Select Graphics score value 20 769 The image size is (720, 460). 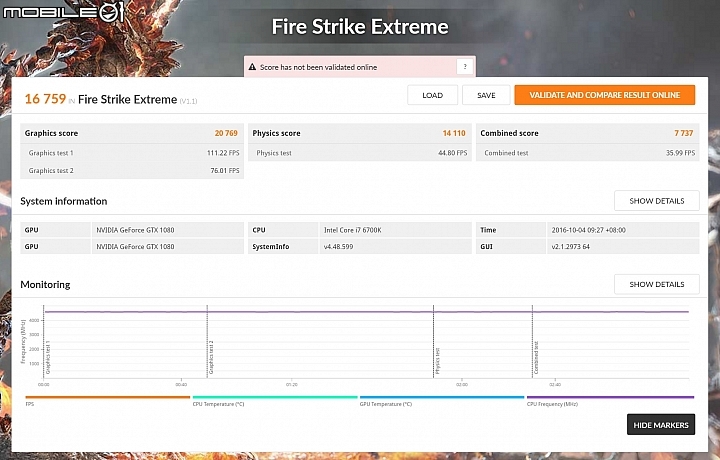[x=226, y=133]
